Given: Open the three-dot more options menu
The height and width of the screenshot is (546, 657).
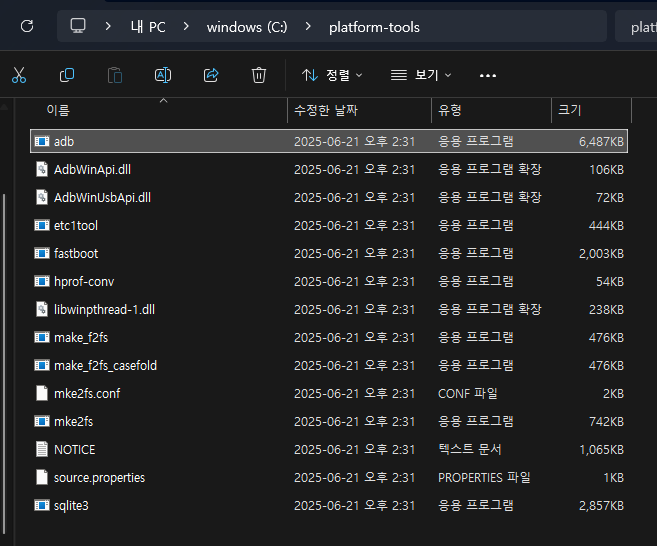Looking at the screenshot, I should coord(488,76).
